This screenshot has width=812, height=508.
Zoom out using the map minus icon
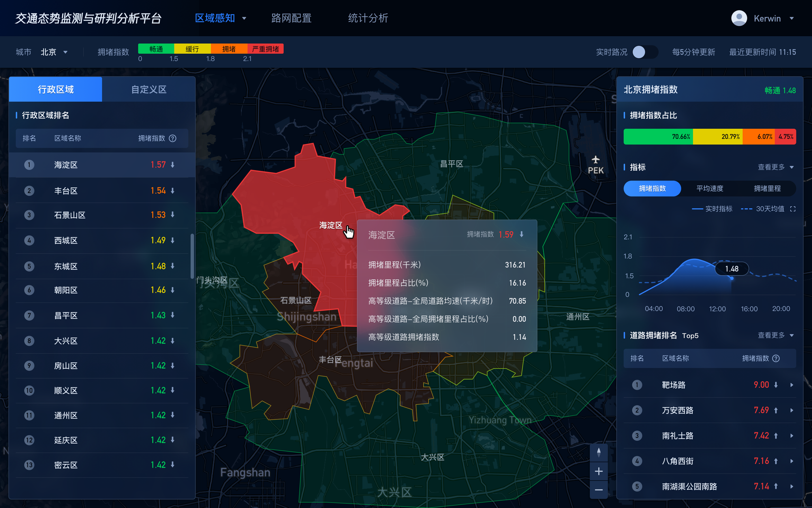point(599,490)
